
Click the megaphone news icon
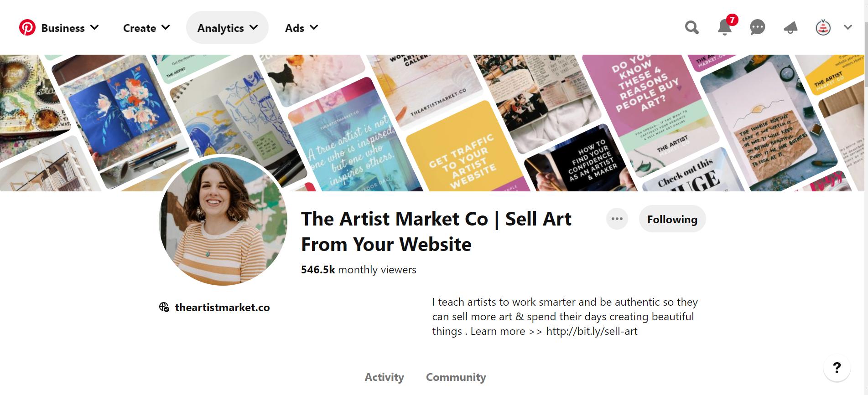point(790,28)
